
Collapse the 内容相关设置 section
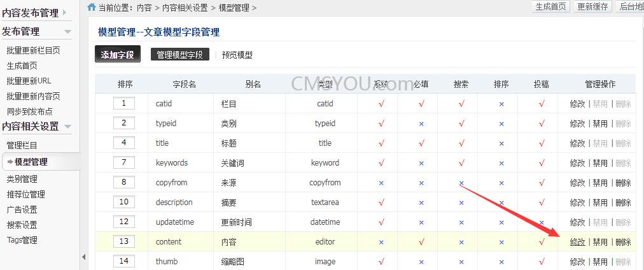pos(67,126)
